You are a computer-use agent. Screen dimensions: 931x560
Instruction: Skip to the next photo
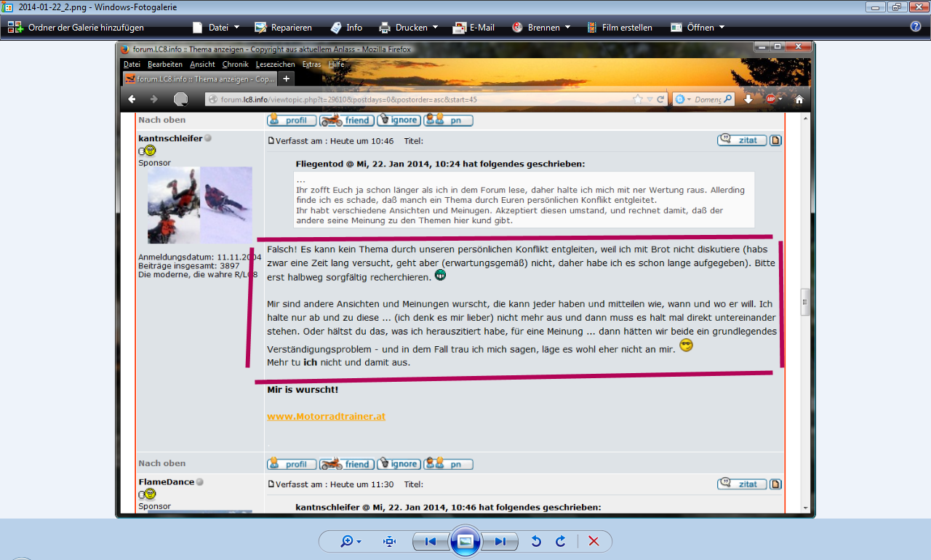point(500,541)
